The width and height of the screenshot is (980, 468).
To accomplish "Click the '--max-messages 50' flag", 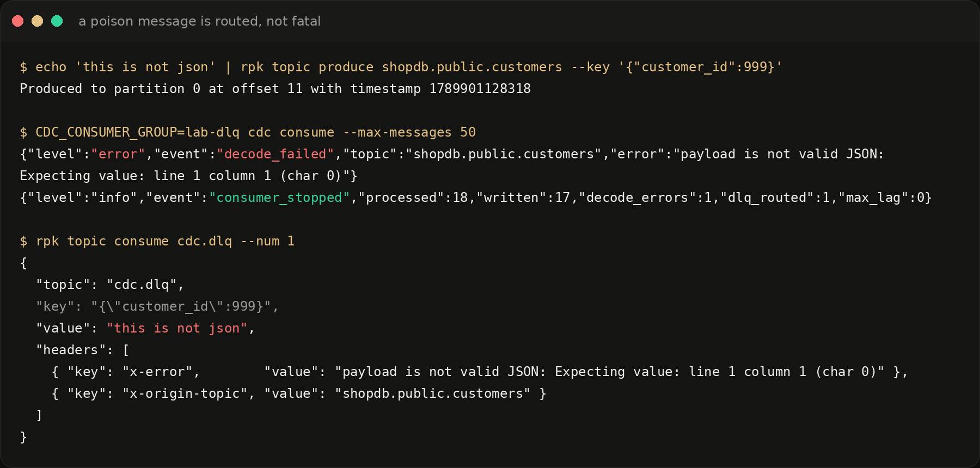I will point(409,132).
